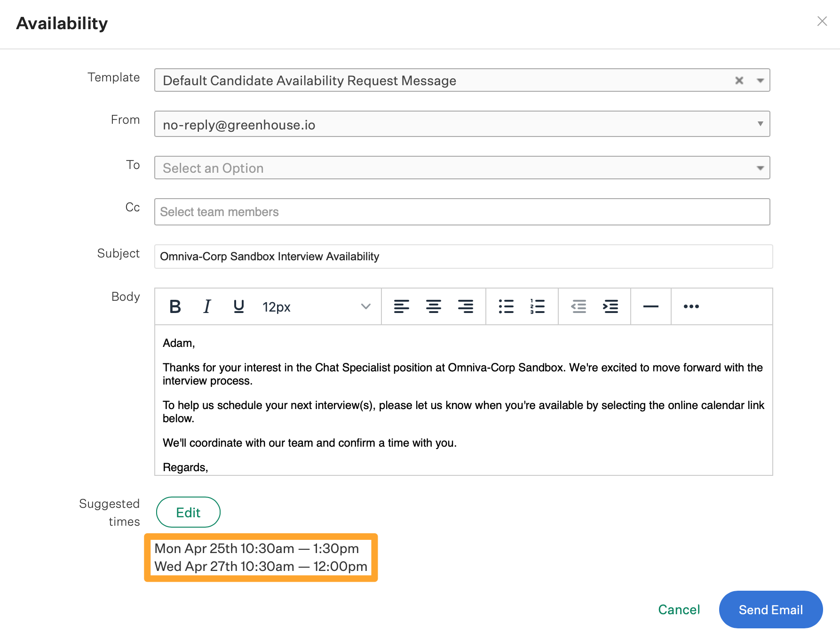Clear the selected template with X
Viewport: 840px width, 642px height.
tap(739, 80)
